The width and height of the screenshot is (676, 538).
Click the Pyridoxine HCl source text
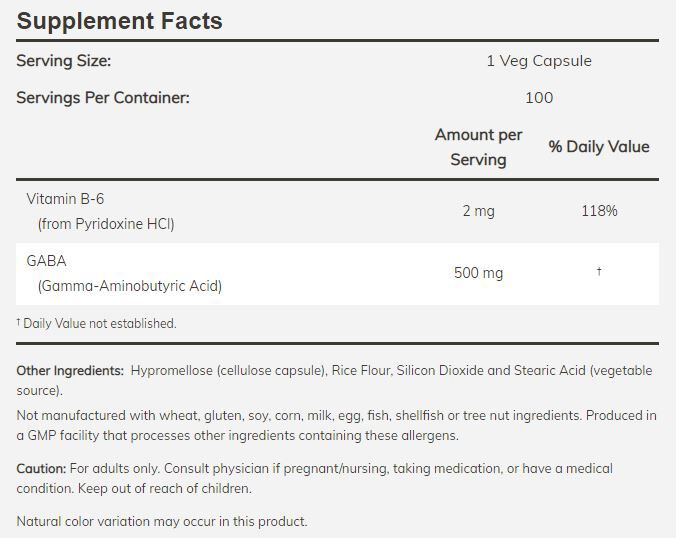[x=106, y=224]
